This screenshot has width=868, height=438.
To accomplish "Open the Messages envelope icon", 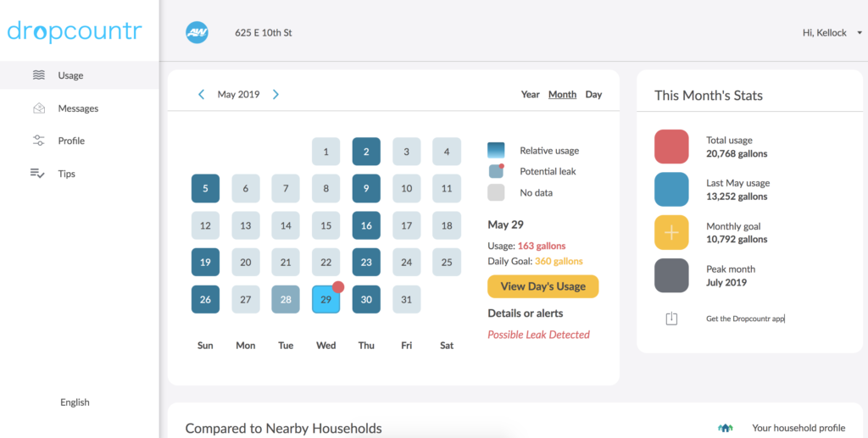I will coord(39,108).
